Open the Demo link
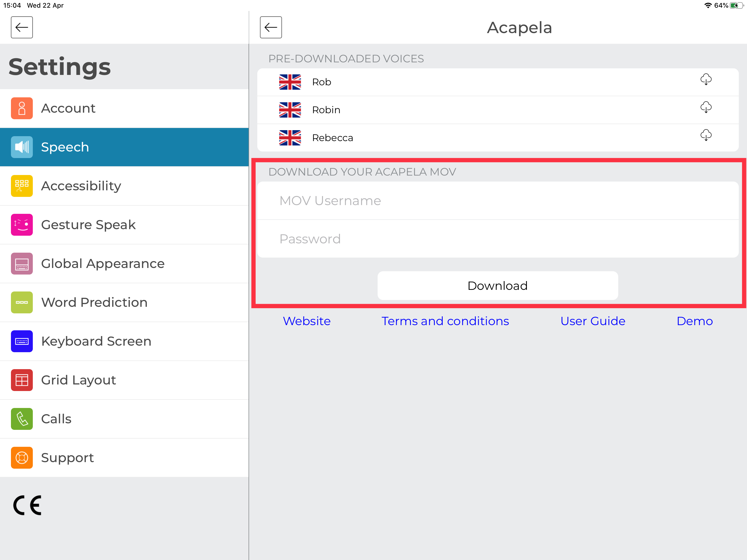This screenshot has width=747, height=560. pos(695,321)
